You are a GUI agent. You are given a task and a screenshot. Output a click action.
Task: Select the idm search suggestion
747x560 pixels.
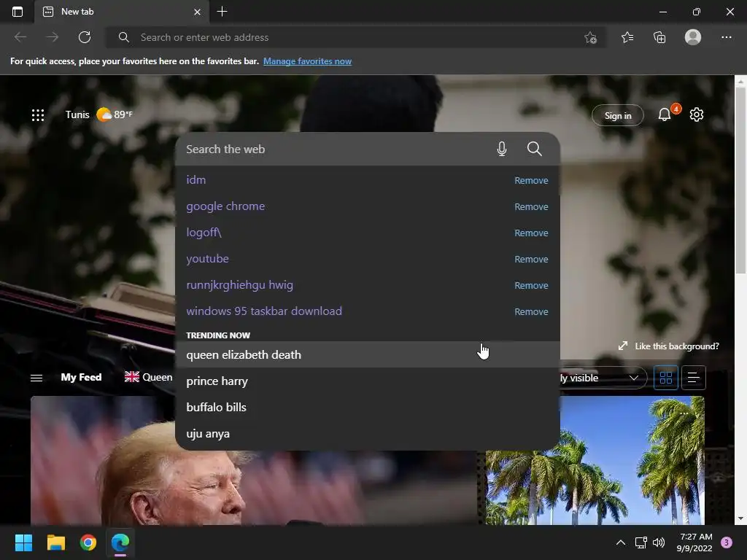(196, 180)
